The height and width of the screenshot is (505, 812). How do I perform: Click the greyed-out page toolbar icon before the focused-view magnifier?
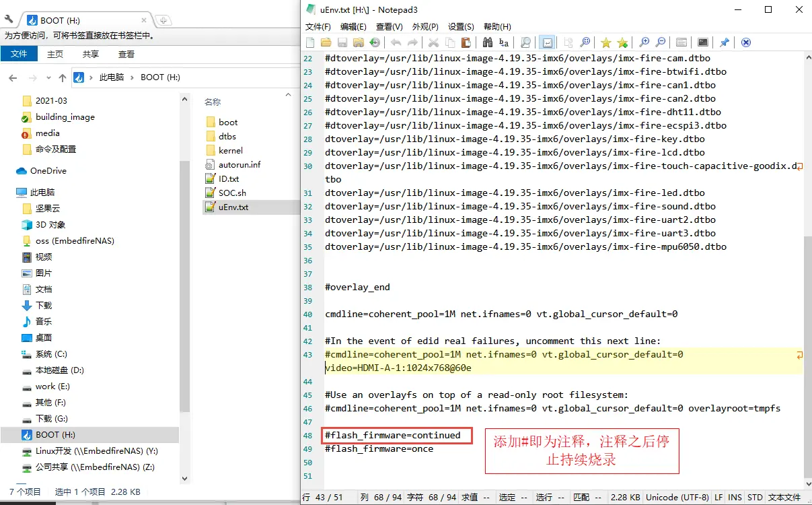click(x=568, y=42)
